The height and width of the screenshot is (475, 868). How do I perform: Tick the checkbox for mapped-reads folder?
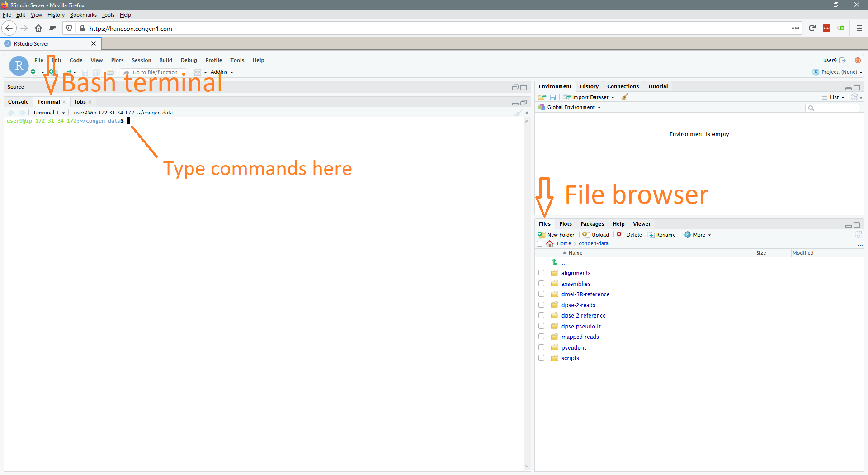coord(541,337)
